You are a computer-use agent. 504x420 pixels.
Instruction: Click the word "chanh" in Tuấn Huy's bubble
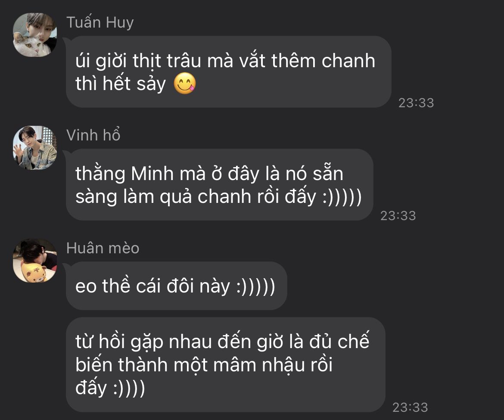coord(348,61)
